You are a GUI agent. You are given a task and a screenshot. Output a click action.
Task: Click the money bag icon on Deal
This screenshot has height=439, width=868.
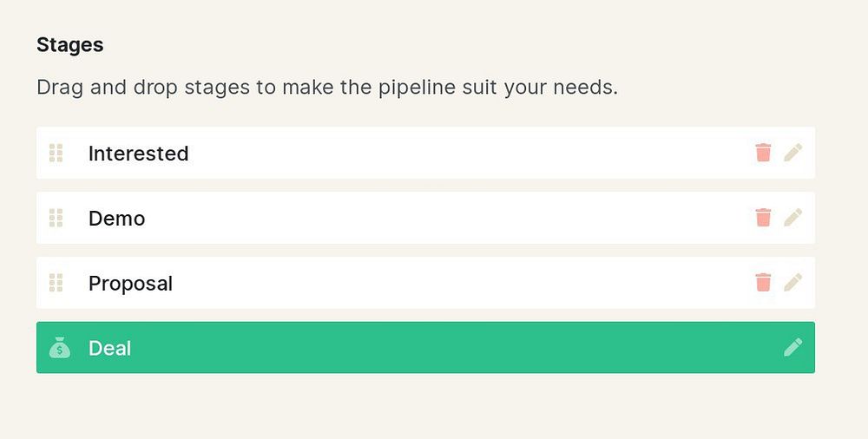click(59, 348)
